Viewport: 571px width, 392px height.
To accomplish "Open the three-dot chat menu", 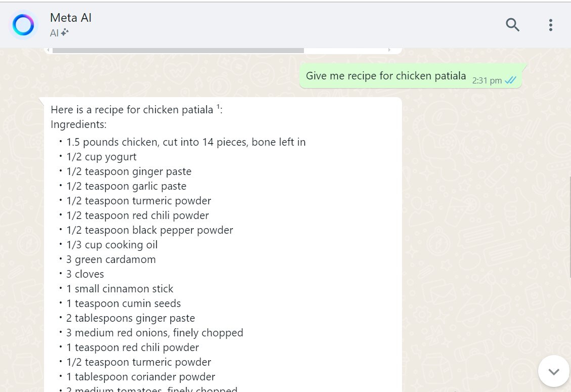I will 550,25.
